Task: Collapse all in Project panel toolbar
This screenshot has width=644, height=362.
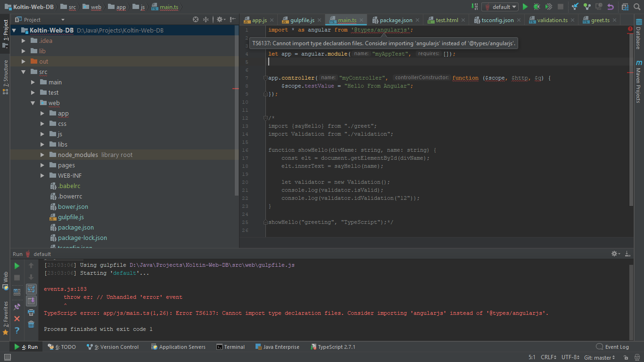Action: point(206,19)
